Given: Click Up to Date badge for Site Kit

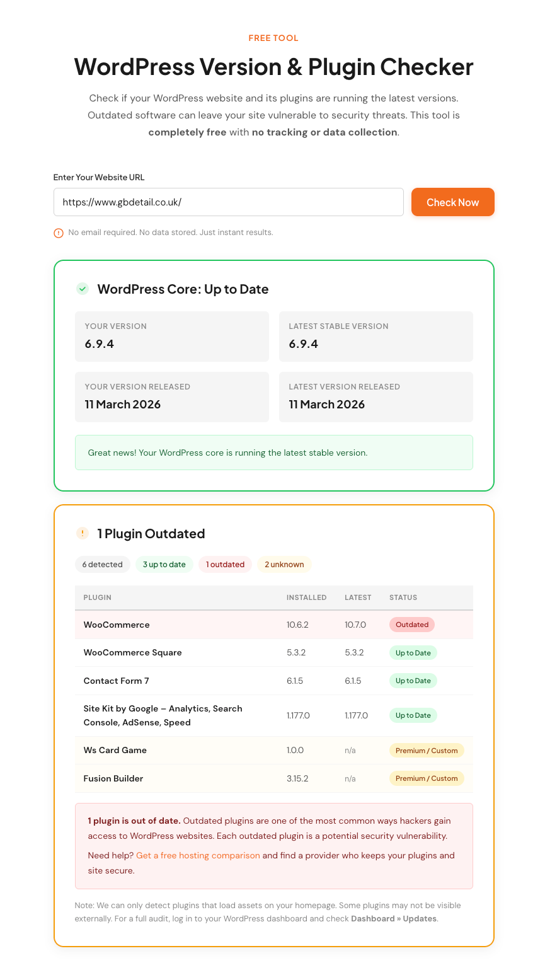Looking at the screenshot, I should pos(413,715).
